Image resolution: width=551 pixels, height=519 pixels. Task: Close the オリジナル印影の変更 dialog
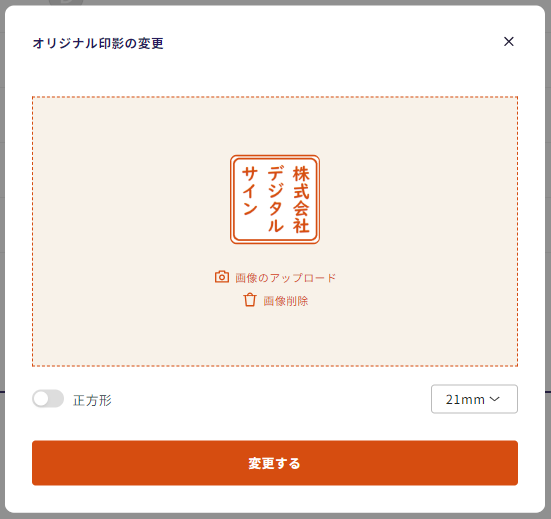[x=508, y=41]
